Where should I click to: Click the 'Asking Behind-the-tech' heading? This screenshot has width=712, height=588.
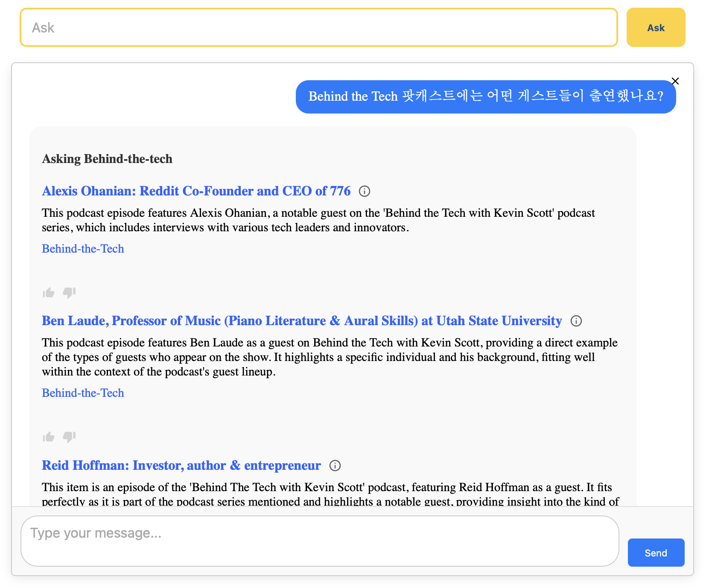coord(107,159)
